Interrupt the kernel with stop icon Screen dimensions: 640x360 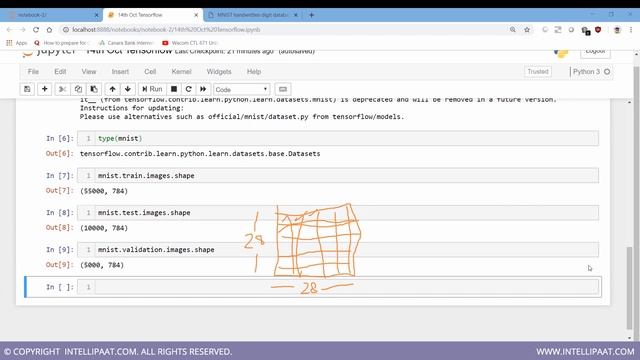click(174, 89)
